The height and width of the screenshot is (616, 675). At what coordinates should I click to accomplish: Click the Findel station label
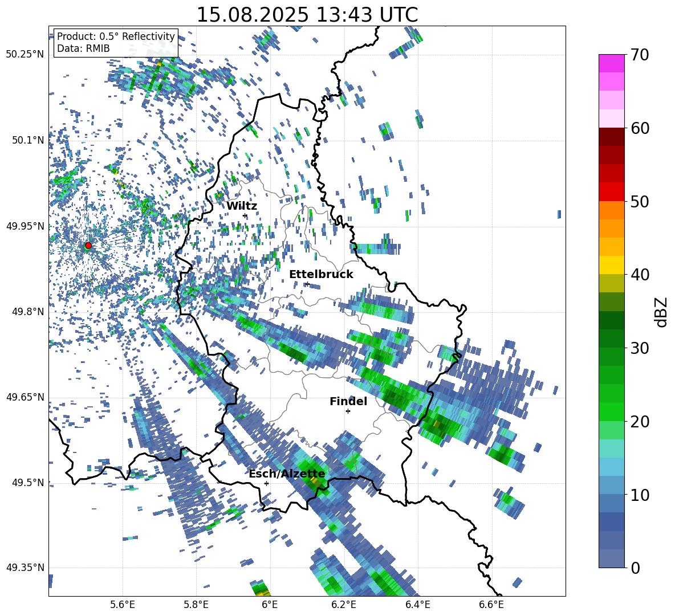(348, 401)
